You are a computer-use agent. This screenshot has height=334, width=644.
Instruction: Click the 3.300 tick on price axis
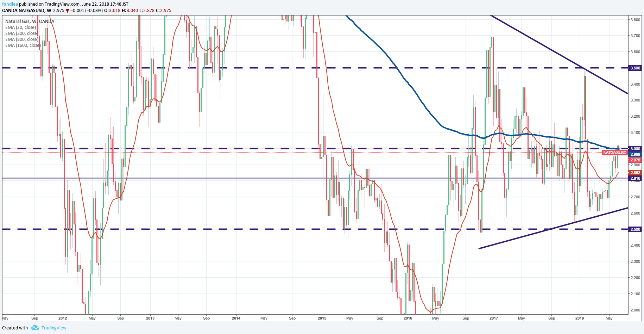(635, 100)
